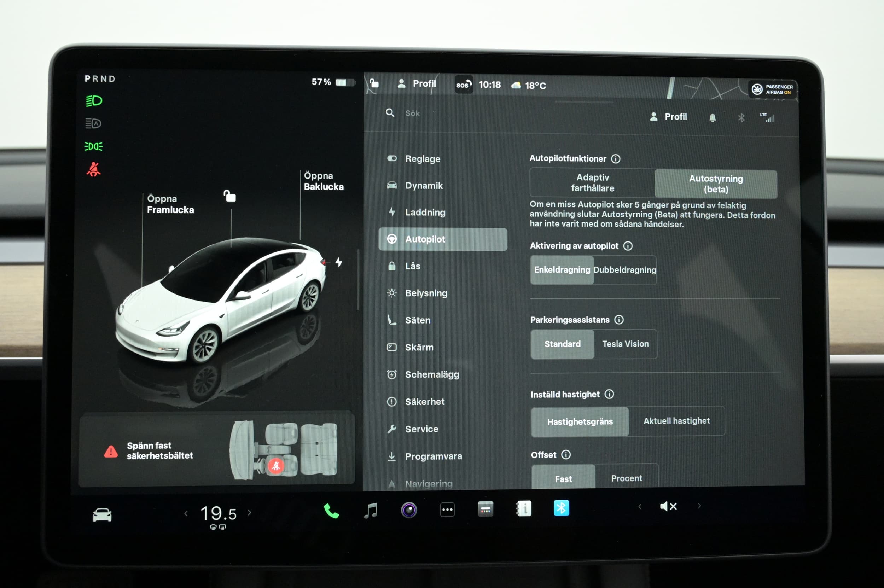Open notifications bell icon
This screenshot has height=588, width=884.
click(x=713, y=118)
